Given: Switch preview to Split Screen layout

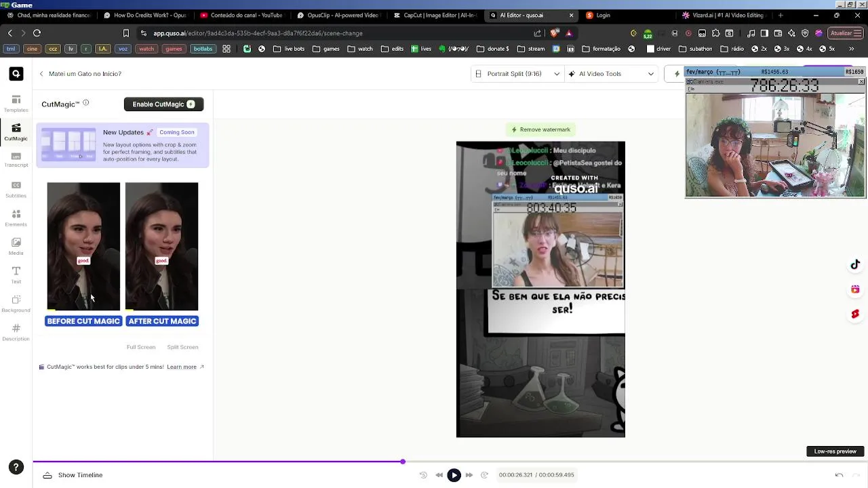Looking at the screenshot, I should click(x=182, y=347).
